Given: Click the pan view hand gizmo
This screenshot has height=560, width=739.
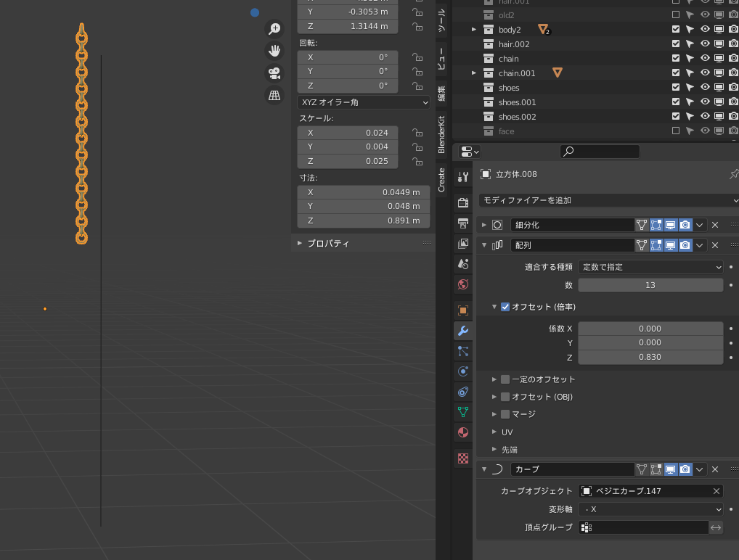Looking at the screenshot, I should point(274,51).
